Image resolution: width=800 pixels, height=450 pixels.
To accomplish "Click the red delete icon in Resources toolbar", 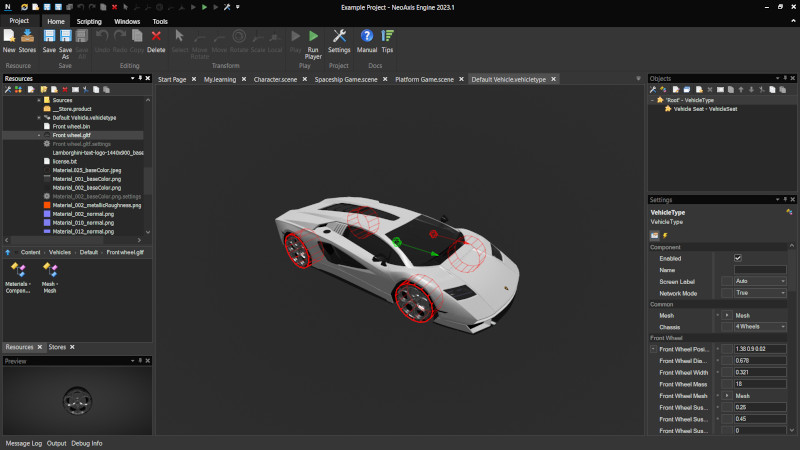I will point(65,90).
